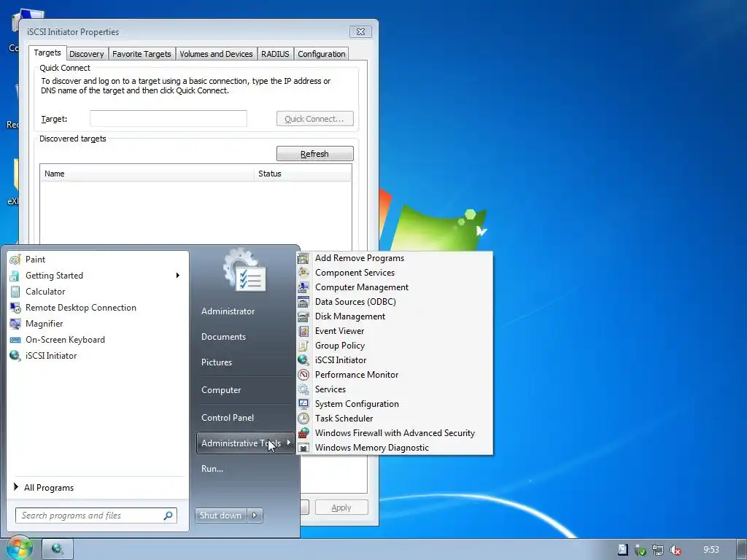Image resolution: width=747 pixels, height=560 pixels.
Task: Click the Search programs and files box
Action: point(96,516)
